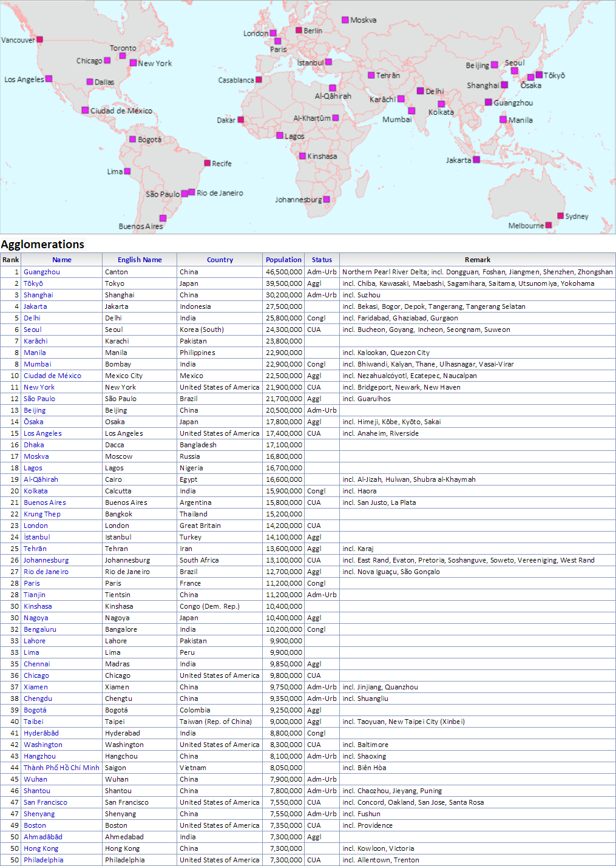The height and width of the screenshot is (866, 616).
Task: Click the Casablanca map marker
Action: point(259,79)
